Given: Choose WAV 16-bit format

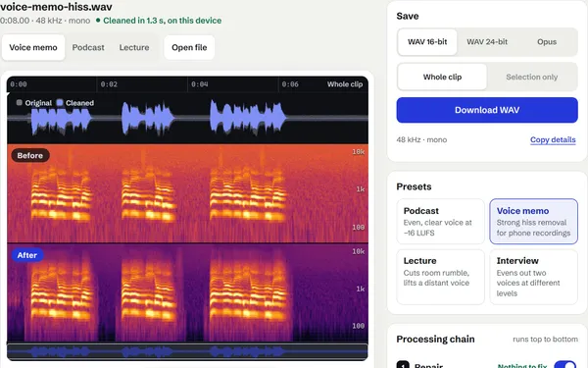Looking at the screenshot, I should (427, 42).
